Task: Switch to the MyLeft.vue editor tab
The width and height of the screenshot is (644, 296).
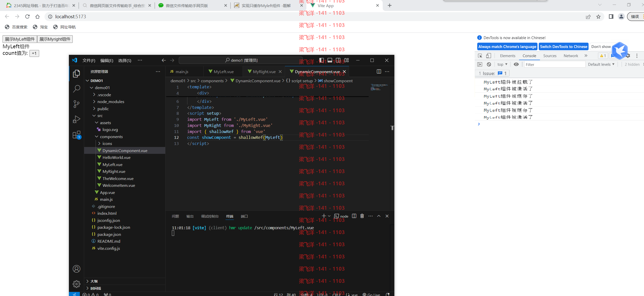Action: (x=223, y=72)
